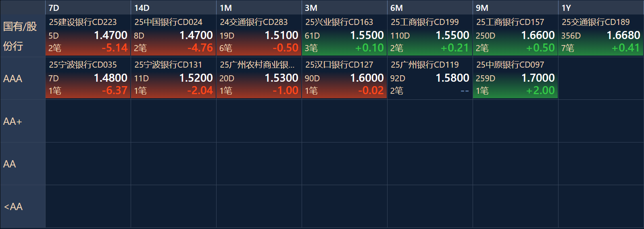Click the 1.5100 yield value

pos(281,35)
